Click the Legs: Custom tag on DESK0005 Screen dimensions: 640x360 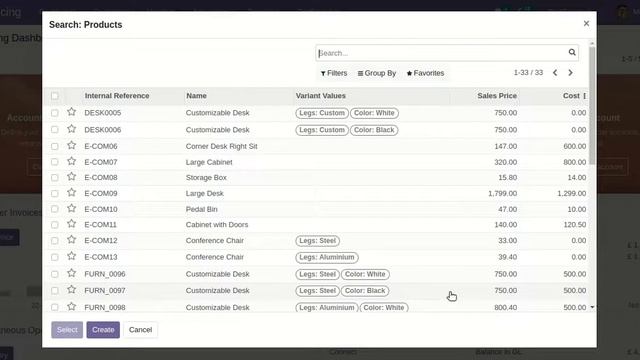coord(322,113)
